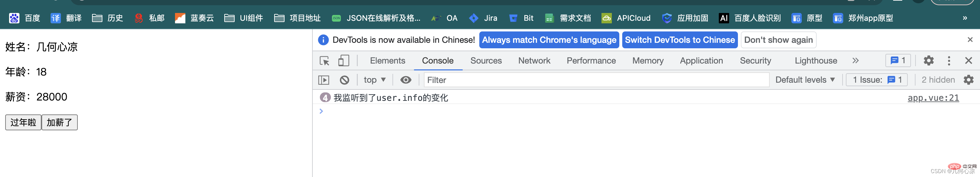Image resolution: width=980 pixels, height=177 pixels.
Task: Click the 加薪了 button
Action: (59, 123)
